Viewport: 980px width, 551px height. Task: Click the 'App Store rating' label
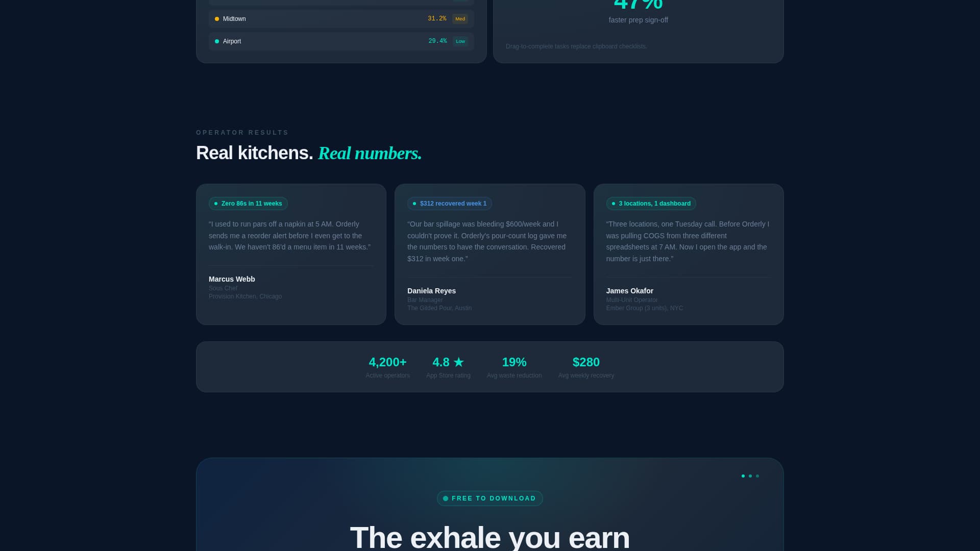[x=448, y=375]
